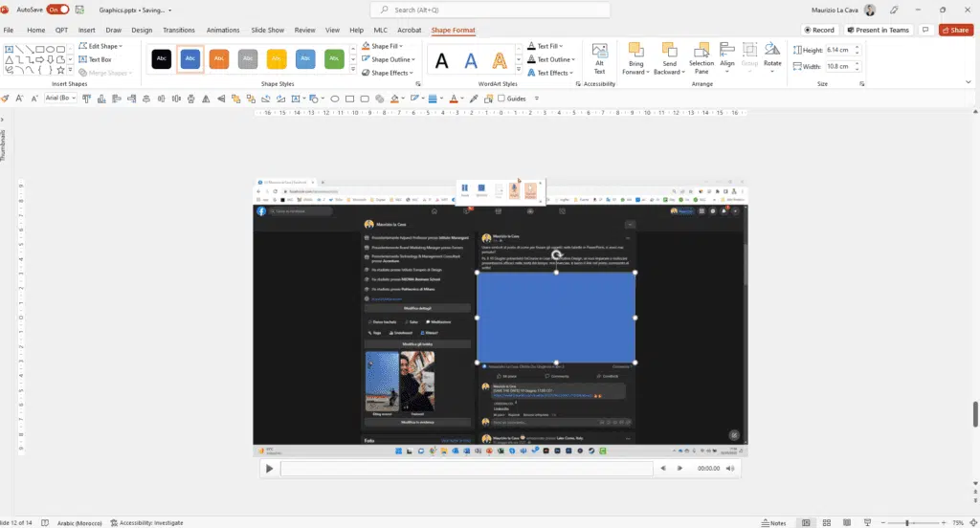Click the blue WordArt letter A style

(x=472, y=60)
